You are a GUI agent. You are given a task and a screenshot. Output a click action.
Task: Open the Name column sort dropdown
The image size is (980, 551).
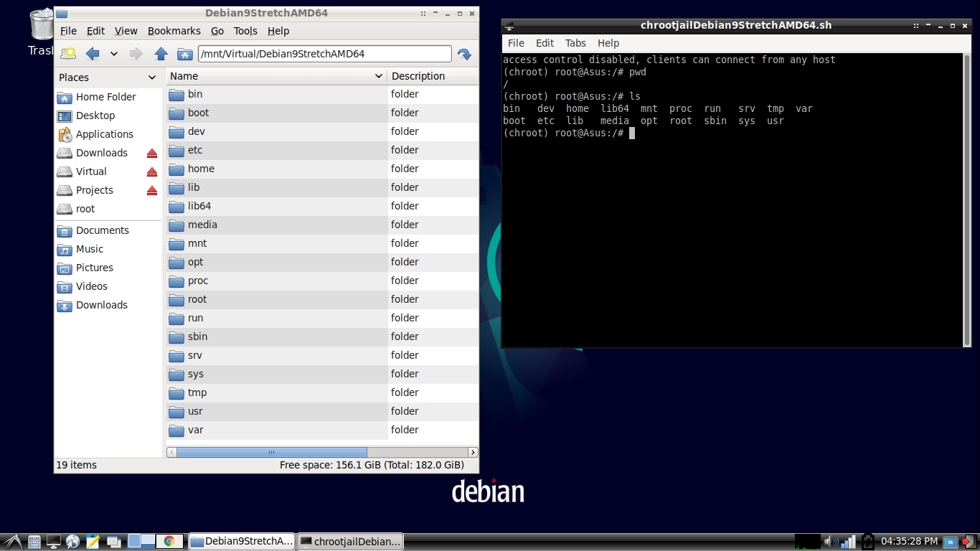pos(378,76)
